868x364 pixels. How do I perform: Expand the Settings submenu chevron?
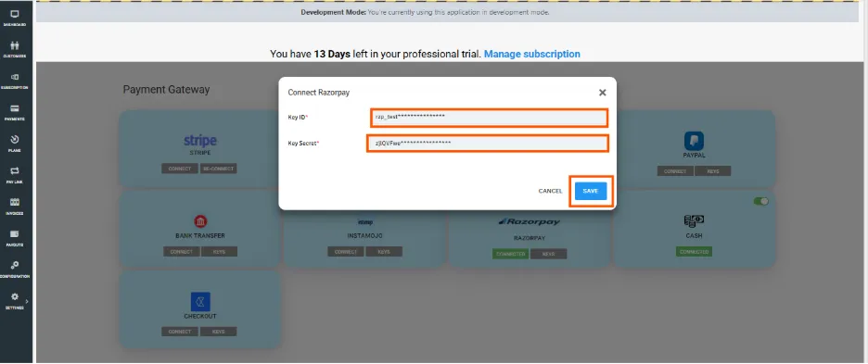[x=27, y=301]
